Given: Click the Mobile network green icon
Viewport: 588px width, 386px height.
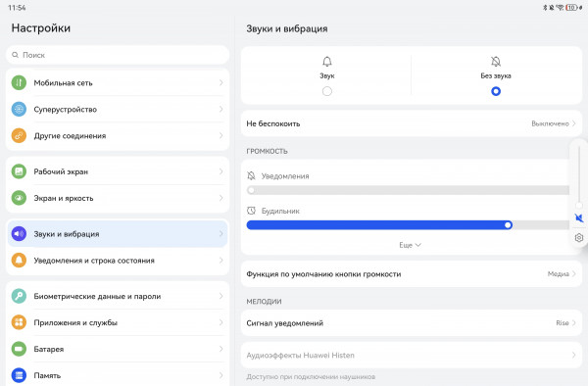Looking at the screenshot, I should coord(19,83).
